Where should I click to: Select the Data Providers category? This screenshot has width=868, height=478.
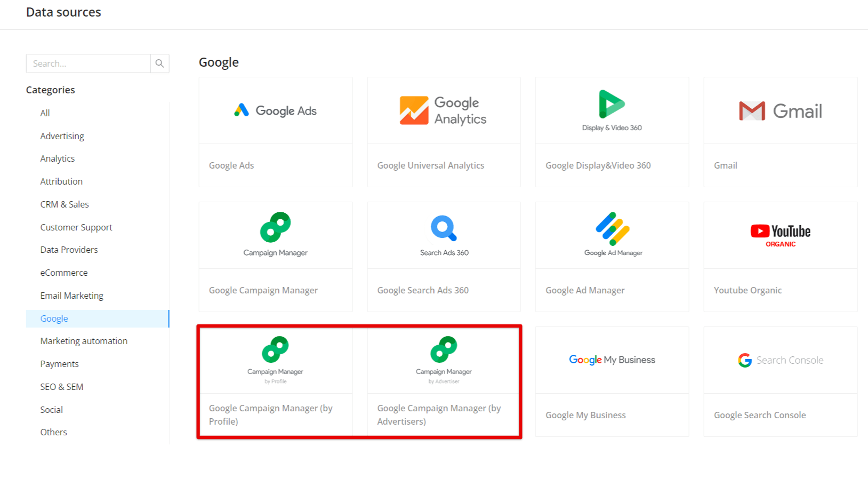(69, 250)
